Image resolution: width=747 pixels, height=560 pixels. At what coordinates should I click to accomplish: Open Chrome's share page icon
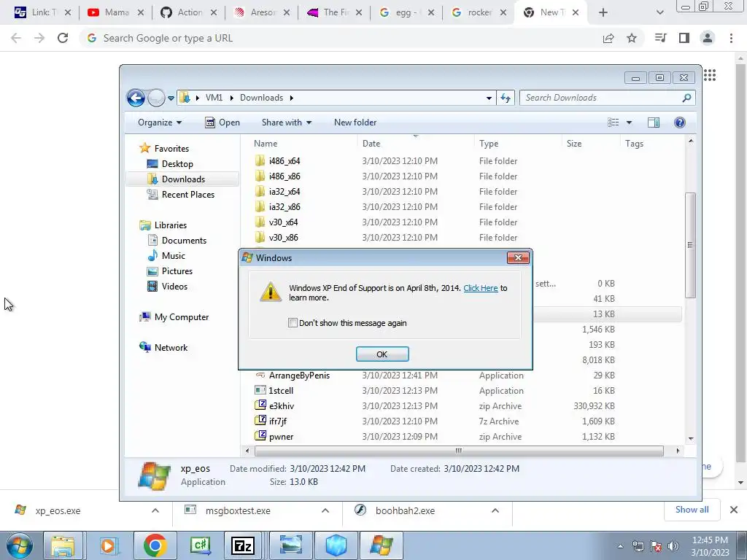point(608,38)
